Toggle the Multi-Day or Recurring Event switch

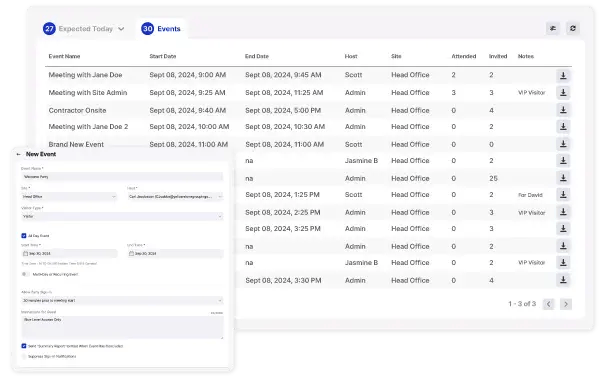(x=25, y=274)
